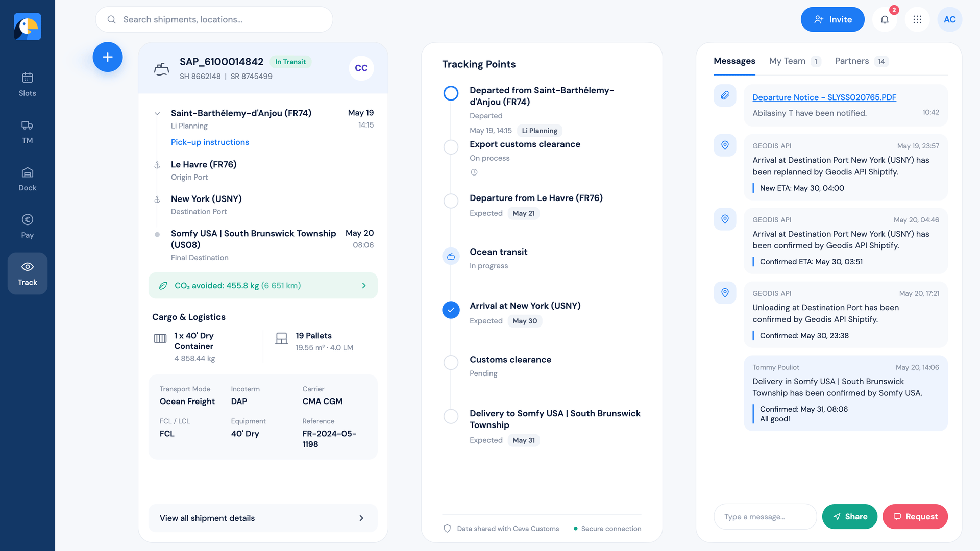The width and height of the screenshot is (980, 551).
Task: Click the Customs clearance pending step marker
Action: (451, 363)
